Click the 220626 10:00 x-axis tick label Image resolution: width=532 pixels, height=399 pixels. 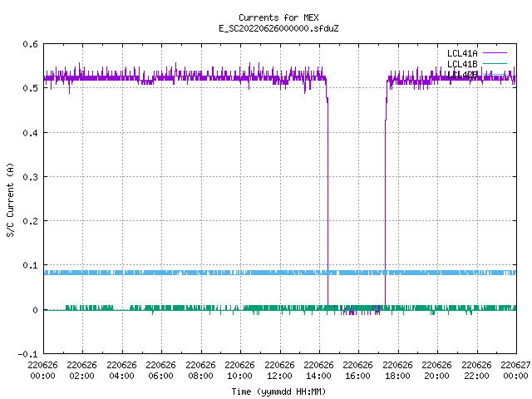[239, 371]
